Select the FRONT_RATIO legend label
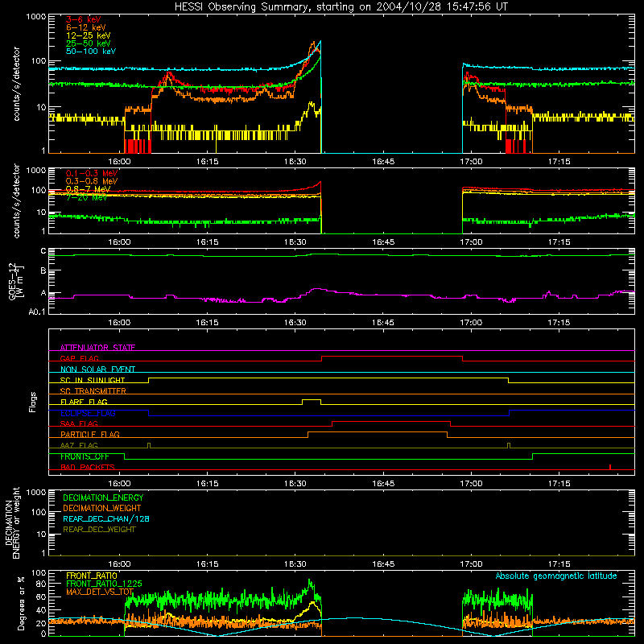The image size is (644, 644). click(92, 576)
